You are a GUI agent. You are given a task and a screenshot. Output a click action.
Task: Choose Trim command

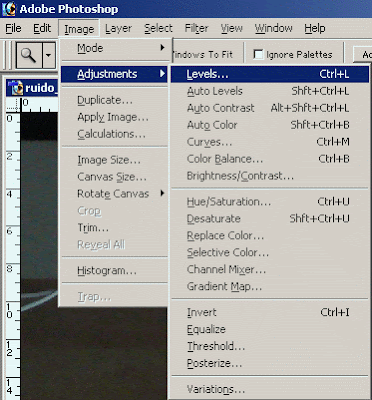pos(114,228)
